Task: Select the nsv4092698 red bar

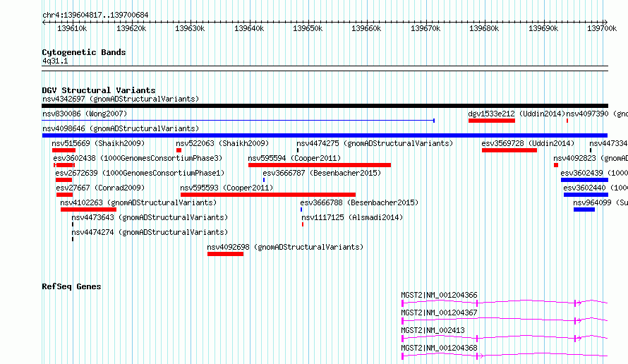Action: [226, 254]
